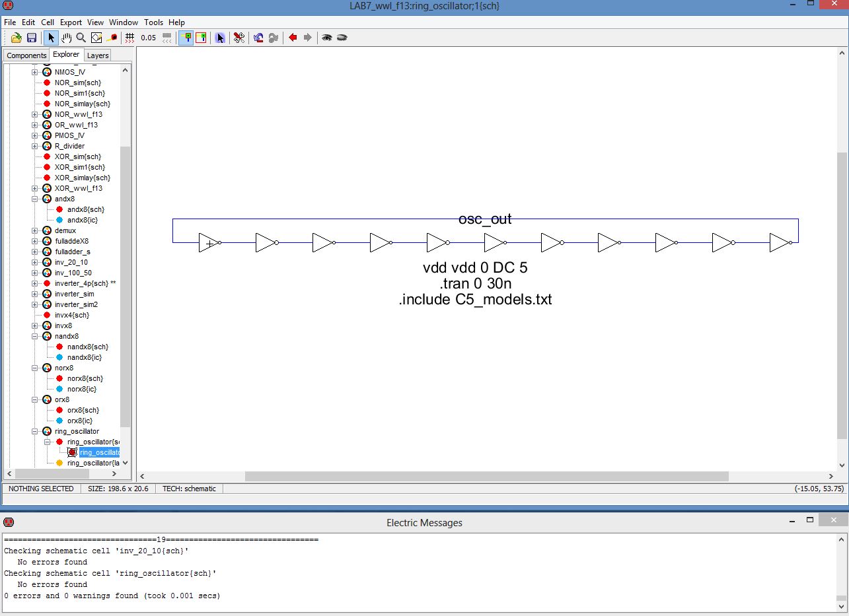Collapse the andx8 tree node
The height and width of the screenshot is (616, 849).
(x=35, y=199)
